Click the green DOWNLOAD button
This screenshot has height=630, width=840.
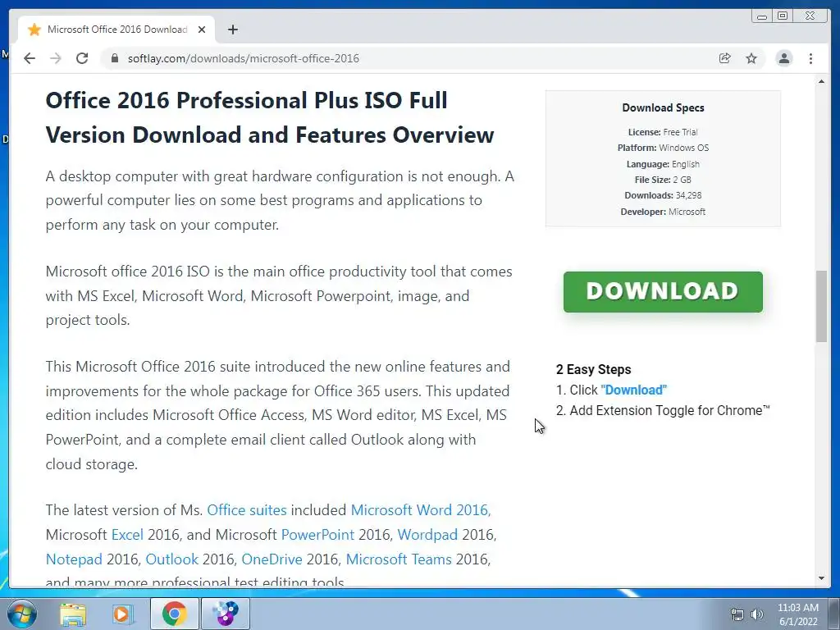point(663,292)
